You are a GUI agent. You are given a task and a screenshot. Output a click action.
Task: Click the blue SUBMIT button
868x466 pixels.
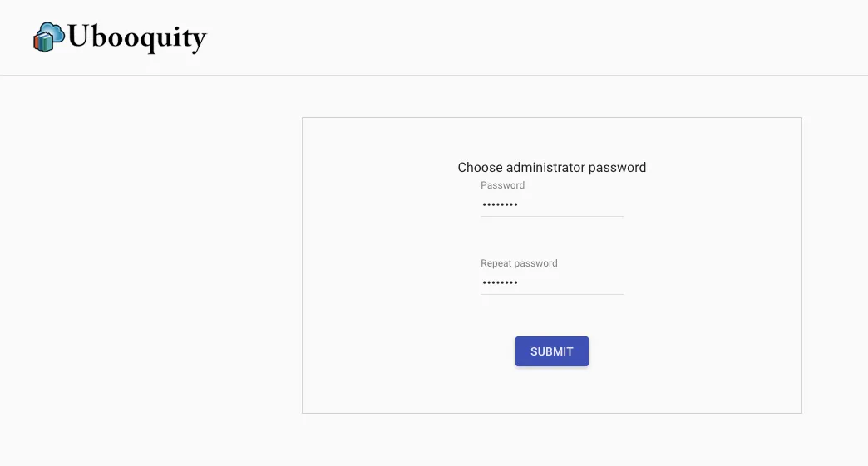point(552,351)
